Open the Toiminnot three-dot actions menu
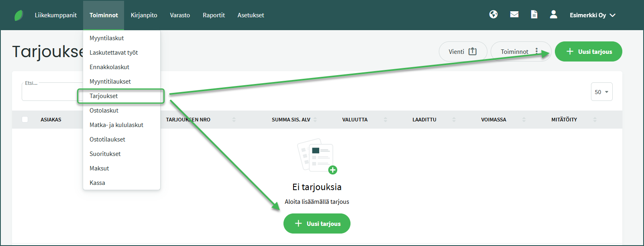Viewport: 644px width, 246px height. tap(520, 51)
